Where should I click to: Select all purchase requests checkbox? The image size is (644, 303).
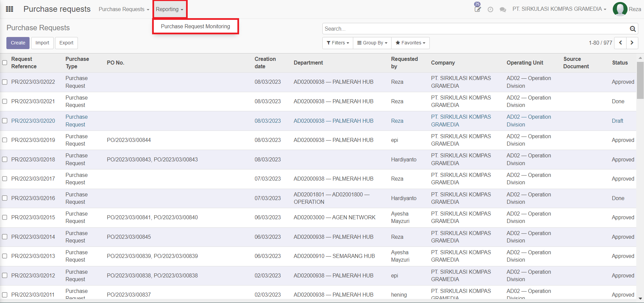tap(5, 63)
